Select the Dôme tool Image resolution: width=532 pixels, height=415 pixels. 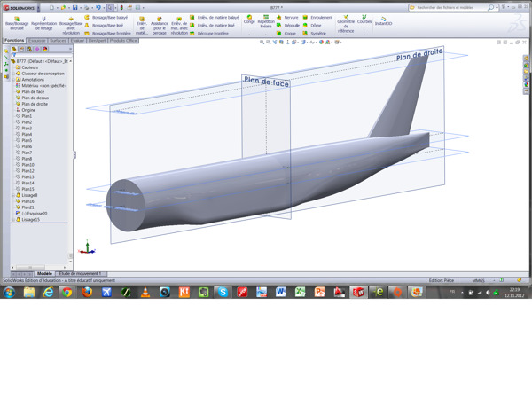(312, 26)
